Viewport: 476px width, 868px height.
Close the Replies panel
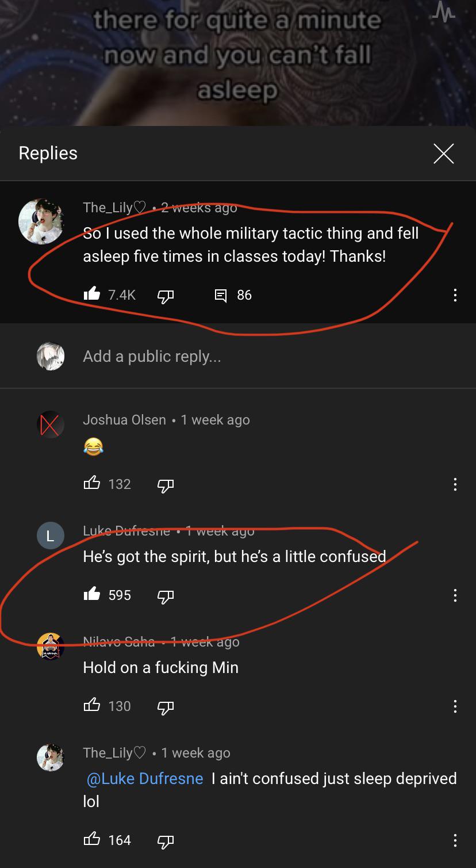pos(443,153)
